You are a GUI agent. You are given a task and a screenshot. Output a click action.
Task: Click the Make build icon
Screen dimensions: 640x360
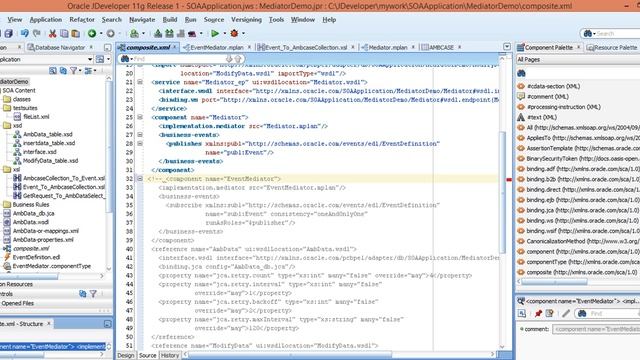pyautogui.click(x=158, y=33)
